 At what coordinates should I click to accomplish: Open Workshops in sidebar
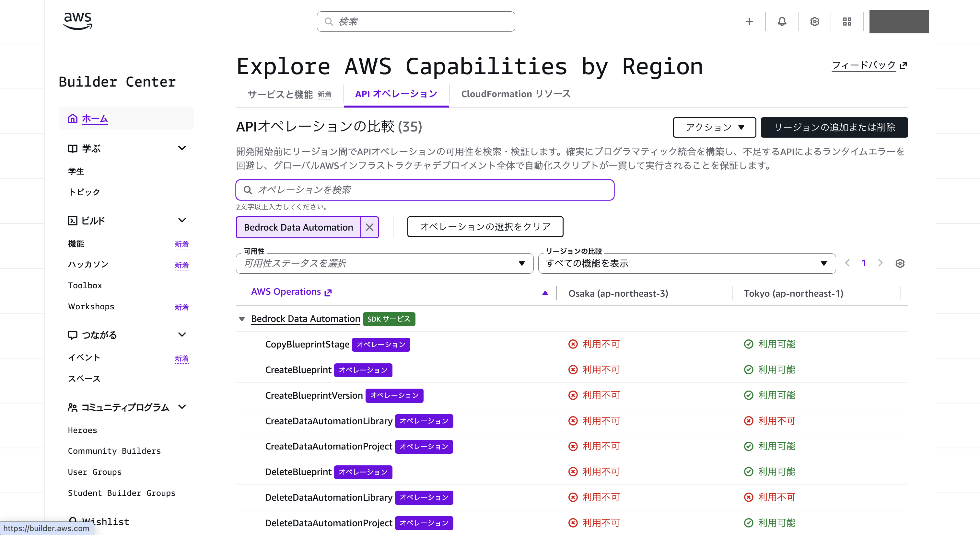tap(91, 306)
